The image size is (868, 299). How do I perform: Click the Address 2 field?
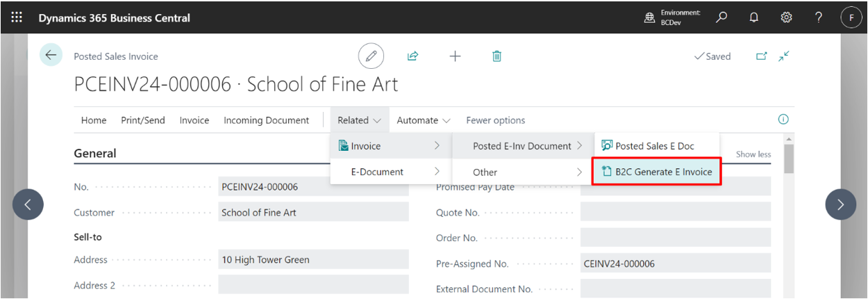tap(314, 285)
